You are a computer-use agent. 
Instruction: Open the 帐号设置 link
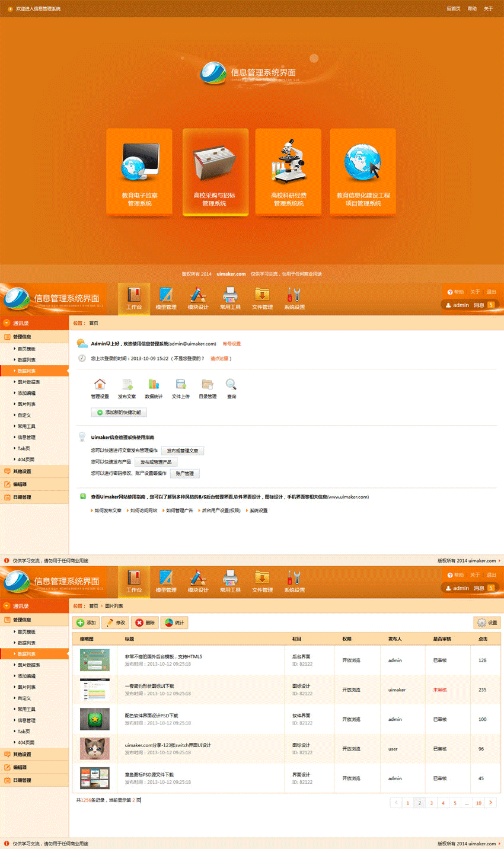point(231,344)
